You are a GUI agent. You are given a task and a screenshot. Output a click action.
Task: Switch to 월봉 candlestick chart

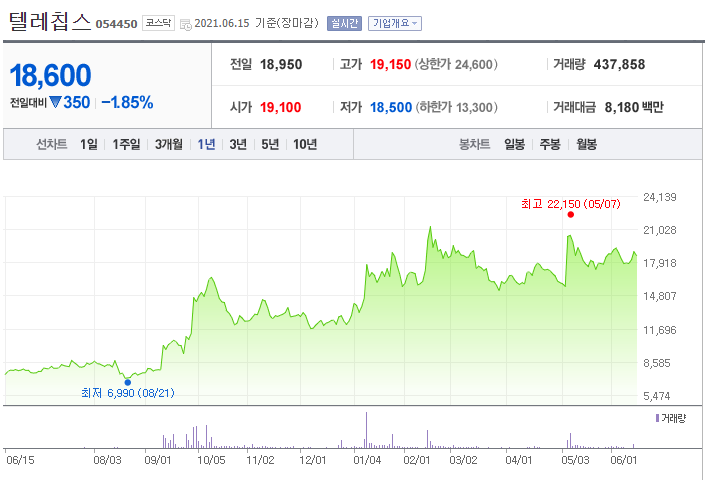pos(586,144)
